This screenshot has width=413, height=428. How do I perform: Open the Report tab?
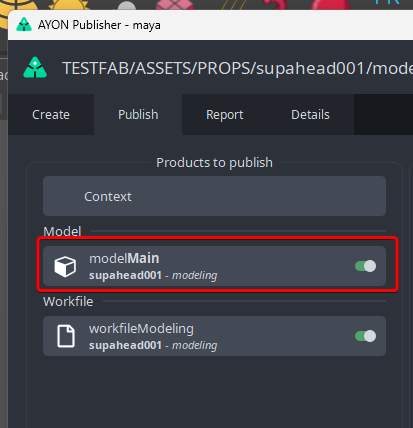pyautogui.click(x=225, y=115)
